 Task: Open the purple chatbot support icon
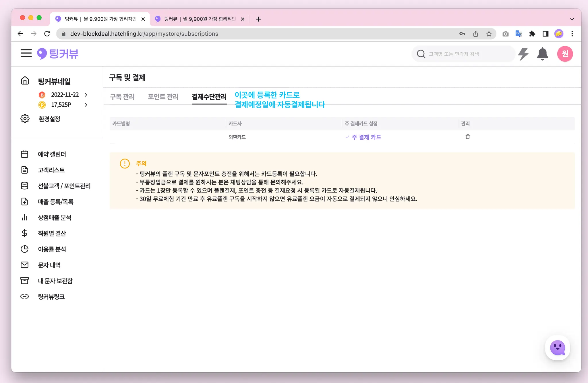(x=557, y=348)
